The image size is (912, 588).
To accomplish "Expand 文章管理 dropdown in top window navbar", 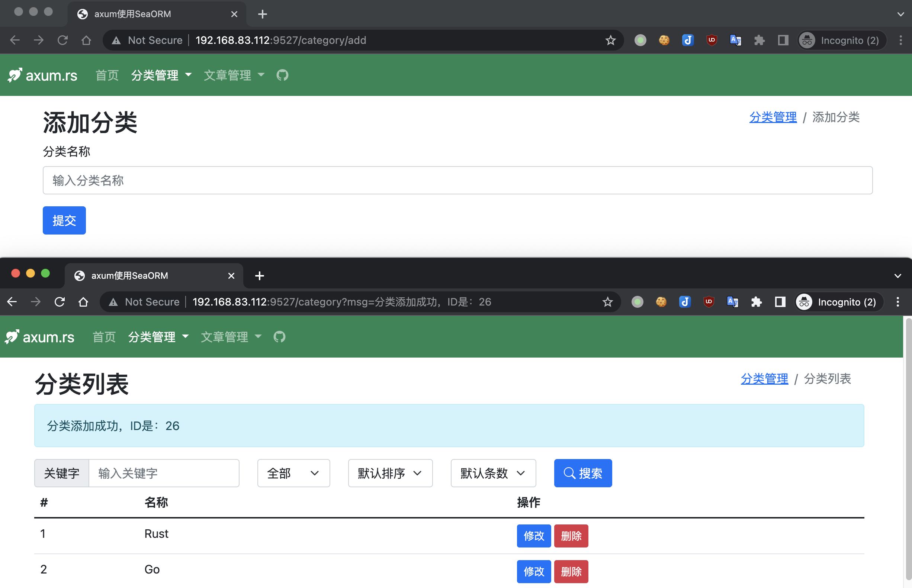I will tap(234, 75).
